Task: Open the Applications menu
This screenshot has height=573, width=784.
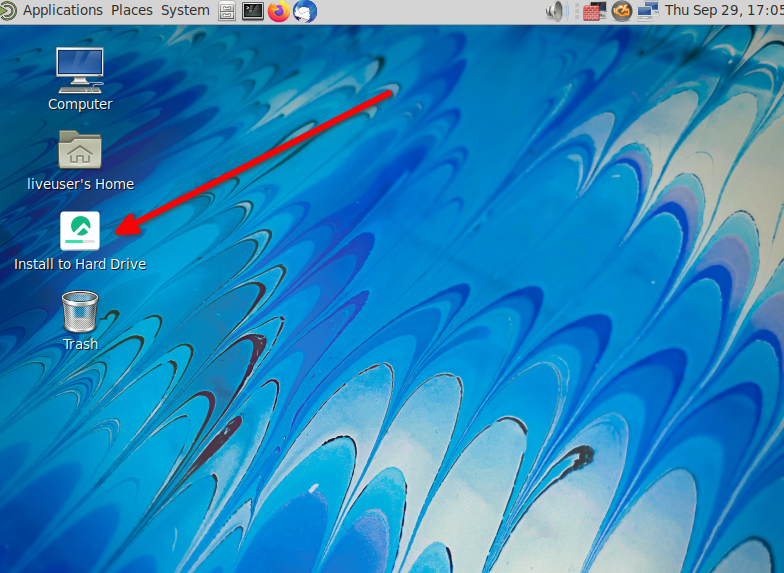Action: tap(62, 11)
